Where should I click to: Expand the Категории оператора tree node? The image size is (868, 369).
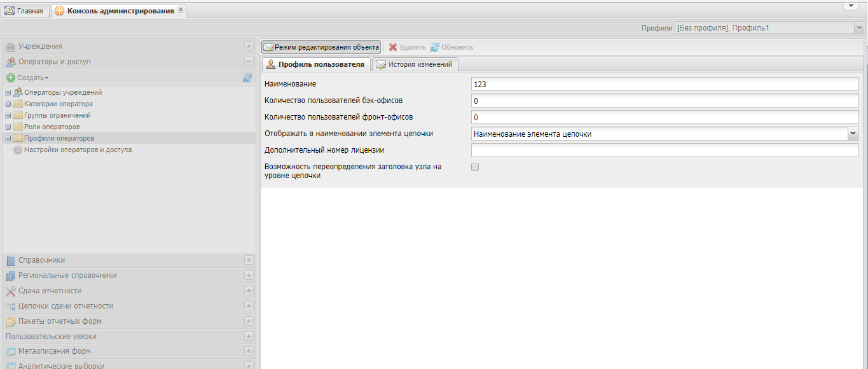click(x=8, y=104)
